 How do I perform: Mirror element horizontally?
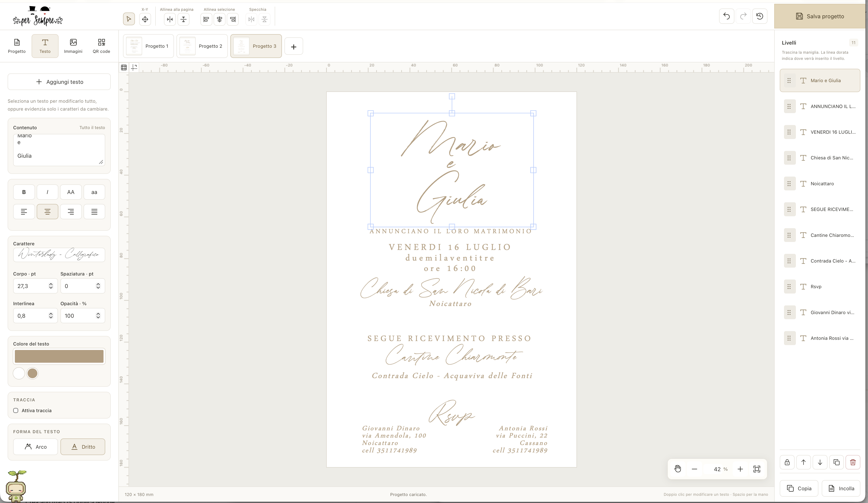pos(251,19)
